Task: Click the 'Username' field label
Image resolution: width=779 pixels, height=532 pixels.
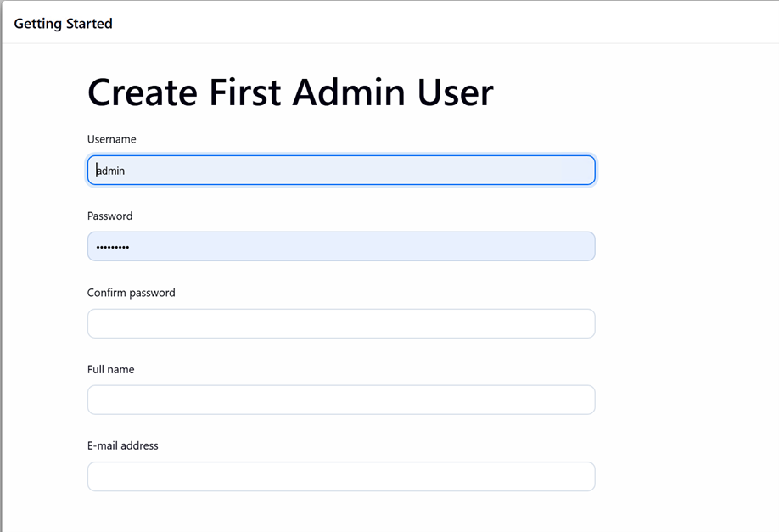Action: 111,139
